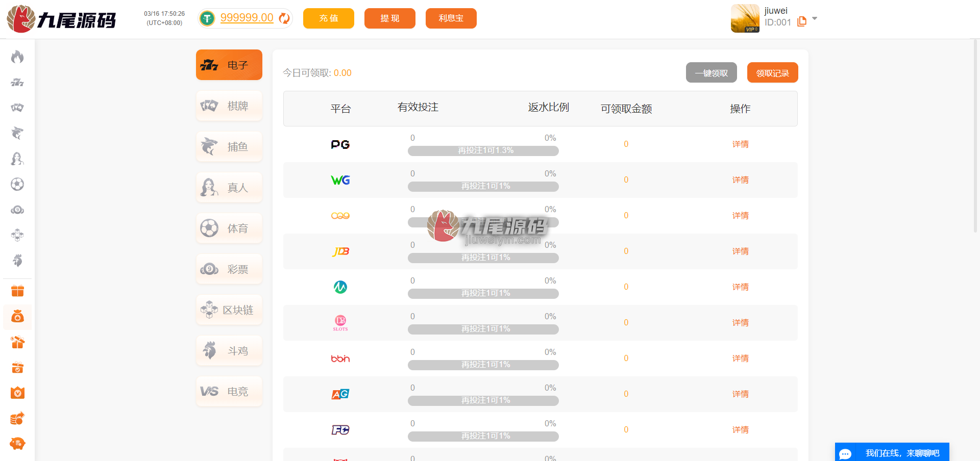Viewport: 980px width, 461px height.
Task: Click the 返水比例 column header
Action: tap(549, 107)
